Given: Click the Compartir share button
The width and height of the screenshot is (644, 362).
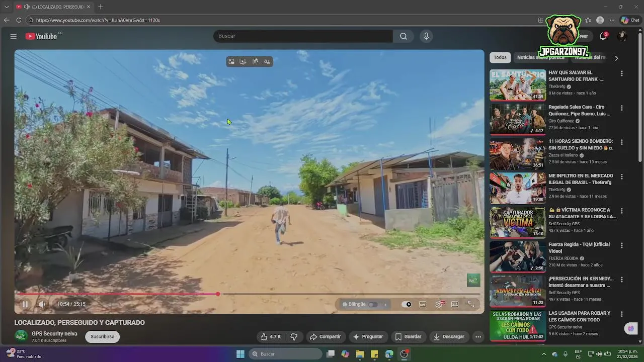Looking at the screenshot, I should [x=325, y=337].
